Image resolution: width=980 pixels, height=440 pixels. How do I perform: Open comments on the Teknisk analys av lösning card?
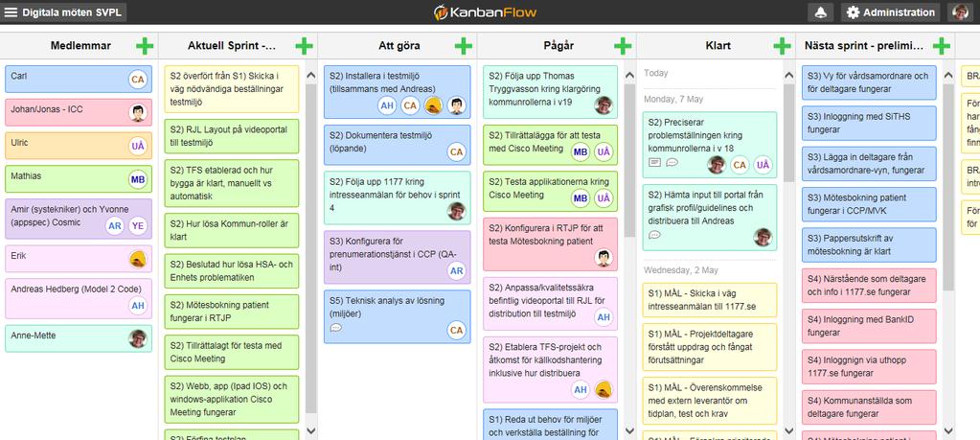[x=335, y=327]
